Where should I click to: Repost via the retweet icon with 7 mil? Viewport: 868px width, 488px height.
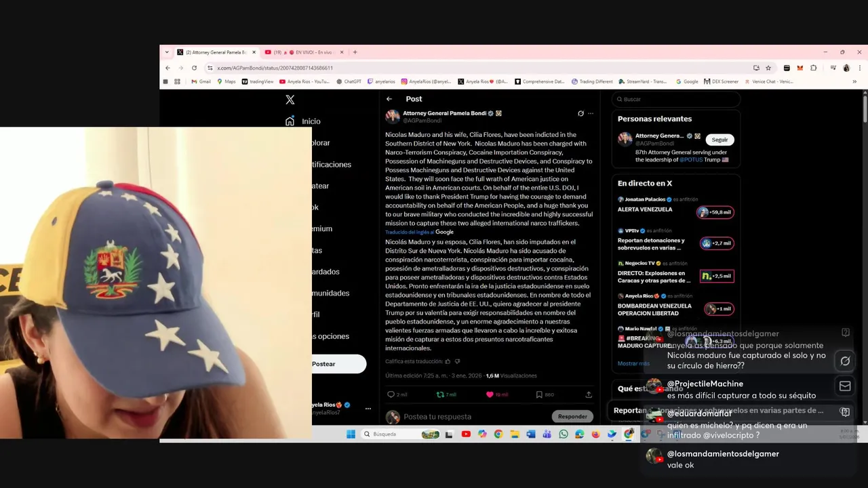[x=446, y=394]
